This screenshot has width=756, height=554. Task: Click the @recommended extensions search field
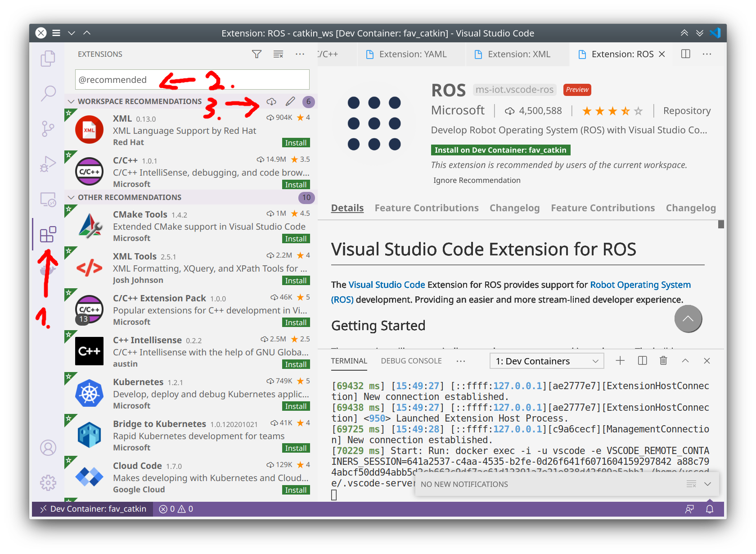[x=192, y=80]
